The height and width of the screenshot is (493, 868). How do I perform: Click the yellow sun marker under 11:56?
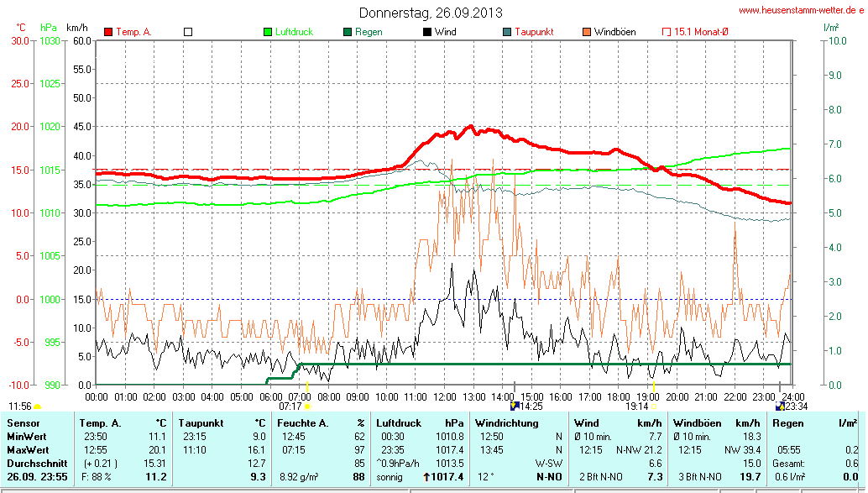[x=37, y=406]
